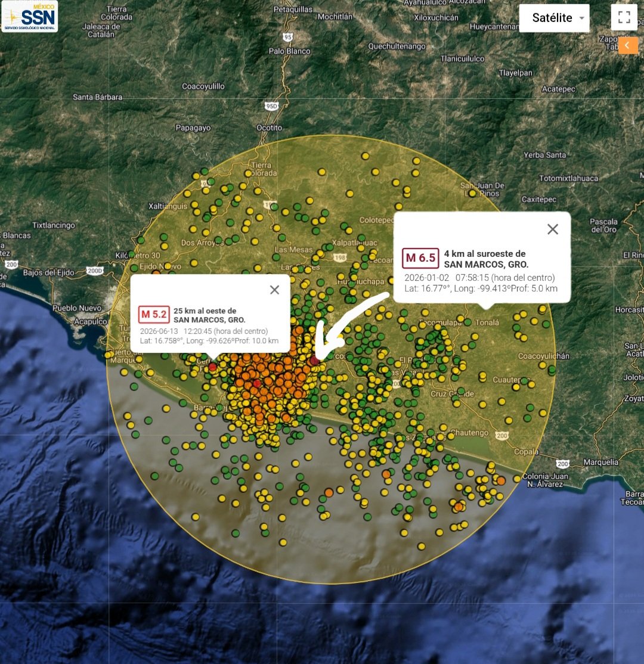Close the M 5.2 earthquake popup
This screenshot has width=644, height=664.
pyautogui.click(x=274, y=290)
